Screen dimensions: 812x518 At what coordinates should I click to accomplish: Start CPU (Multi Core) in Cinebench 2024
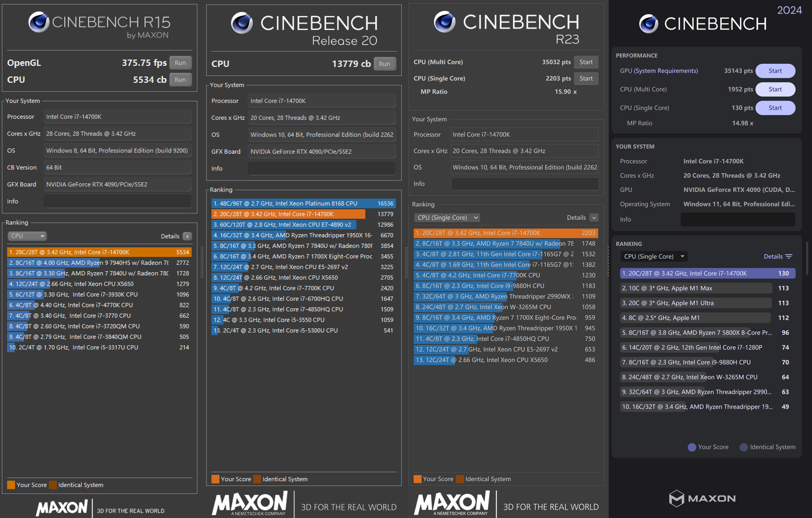point(775,89)
